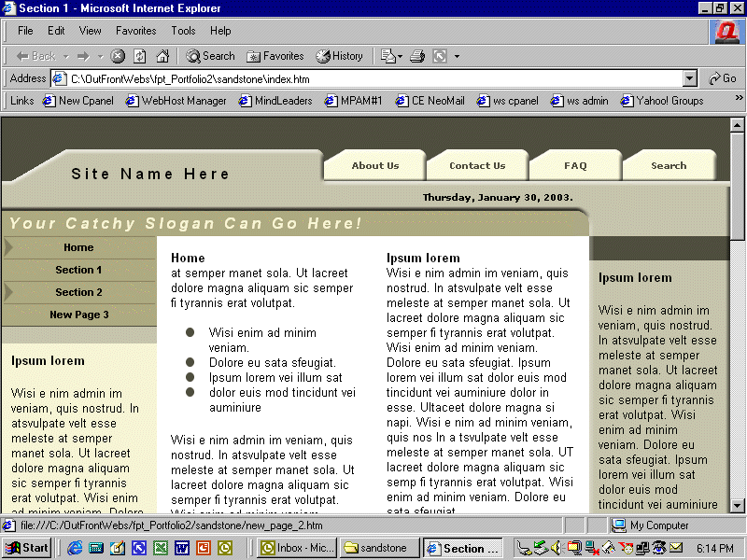Click the Back arrow in the browser toolbar
This screenshot has height=560, width=747.
[35, 56]
